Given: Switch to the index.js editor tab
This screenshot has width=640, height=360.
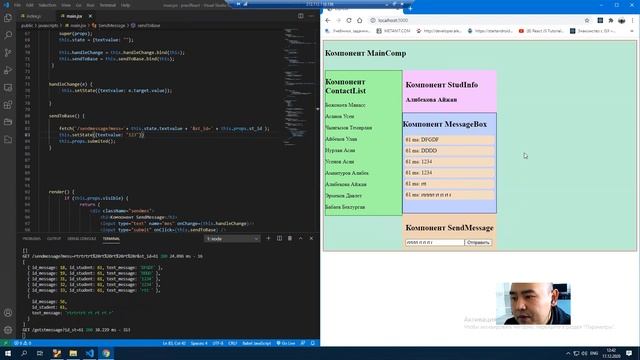Looking at the screenshot, I should pyautogui.click(x=33, y=16).
